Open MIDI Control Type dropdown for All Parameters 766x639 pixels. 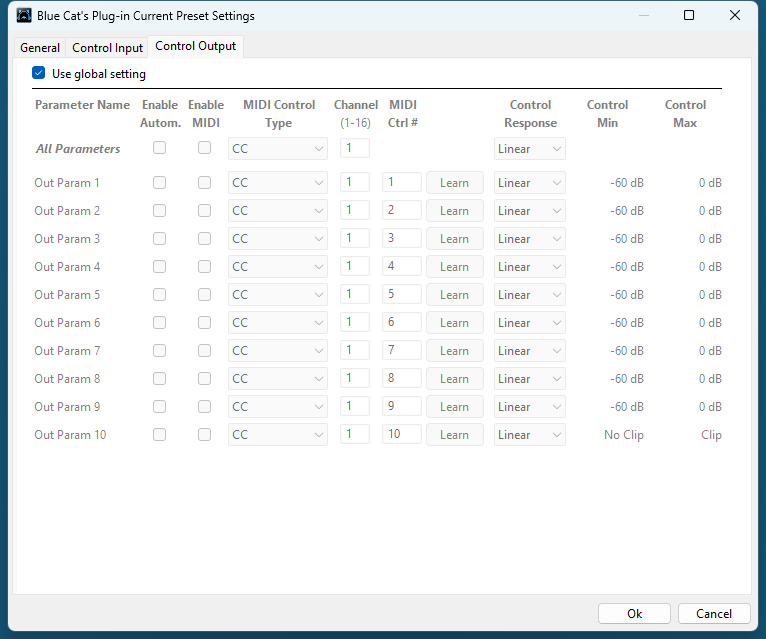[278, 149]
